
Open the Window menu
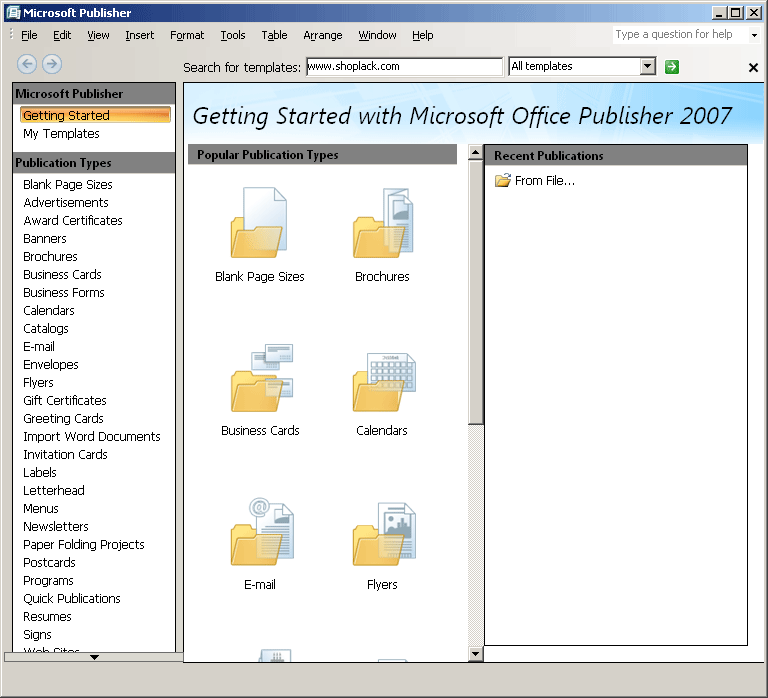pos(377,35)
